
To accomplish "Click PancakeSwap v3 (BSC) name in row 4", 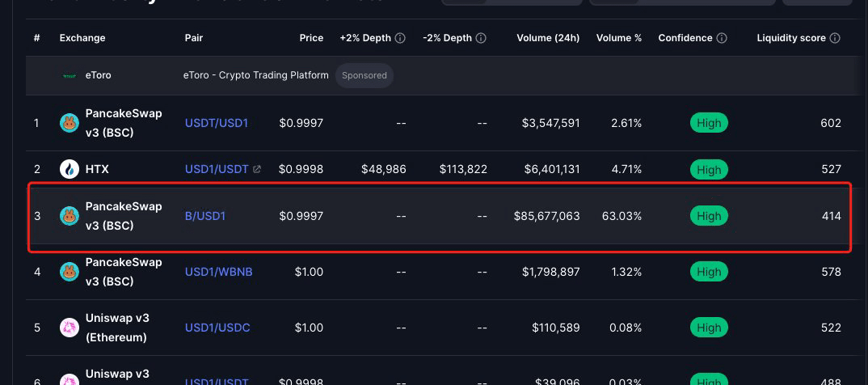I will tap(124, 272).
